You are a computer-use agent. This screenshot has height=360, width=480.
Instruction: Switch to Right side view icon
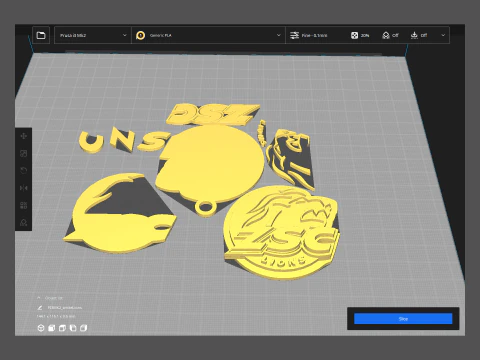pos(83,328)
